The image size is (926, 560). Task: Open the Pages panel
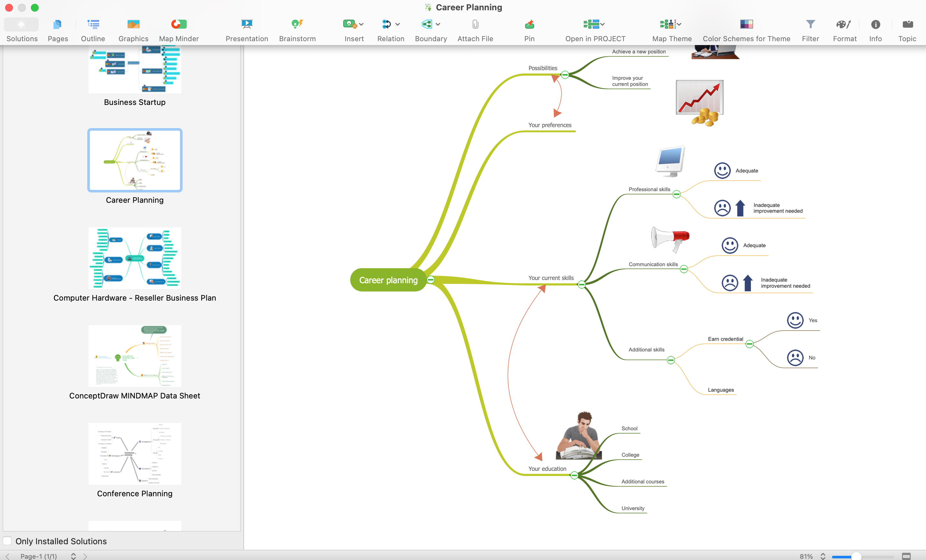tap(58, 24)
